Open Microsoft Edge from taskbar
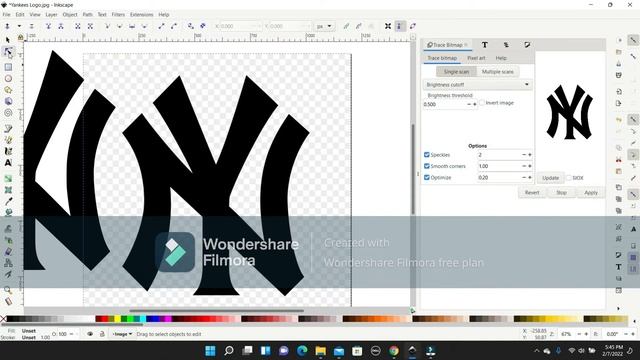The width and height of the screenshot is (640, 360). click(x=302, y=351)
